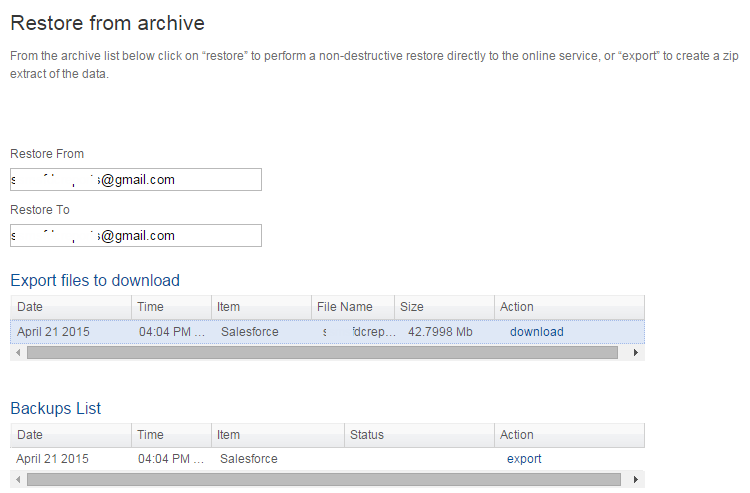This screenshot has height=493, width=750.
Task: Click right scroll arrow under Backups List
Action: (x=636, y=480)
